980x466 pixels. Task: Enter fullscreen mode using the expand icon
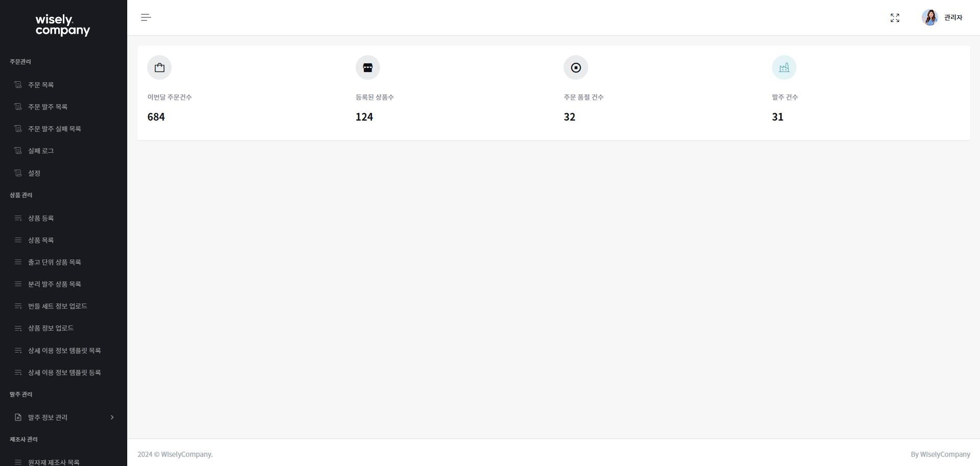pyautogui.click(x=895, y=18)
